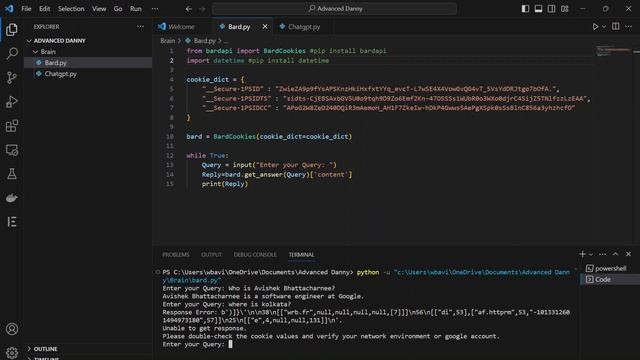Open the Run and Debug view
This screenshot has width=640, height=360.
point(12,102)
